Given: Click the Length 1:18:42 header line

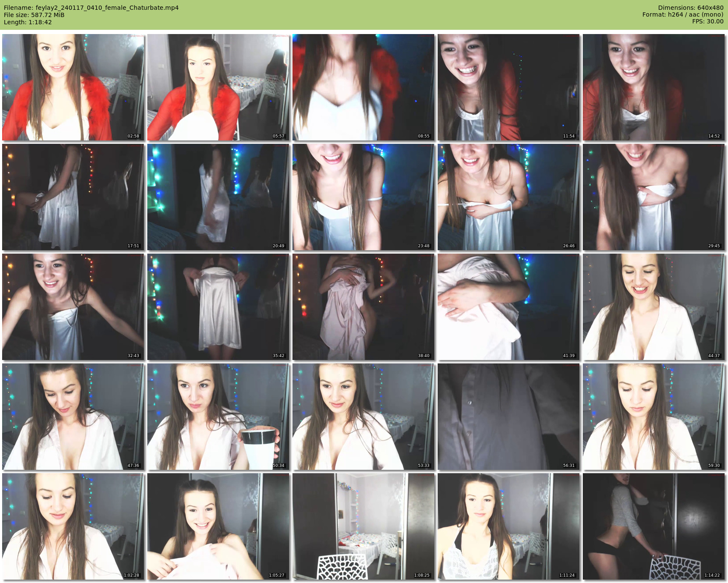Looking at the screenshot, I should [28, 22].
